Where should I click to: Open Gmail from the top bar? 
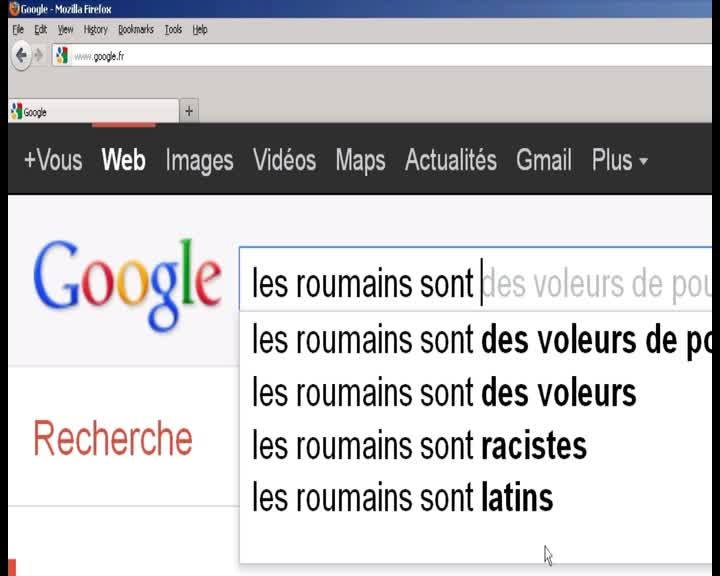544,160
